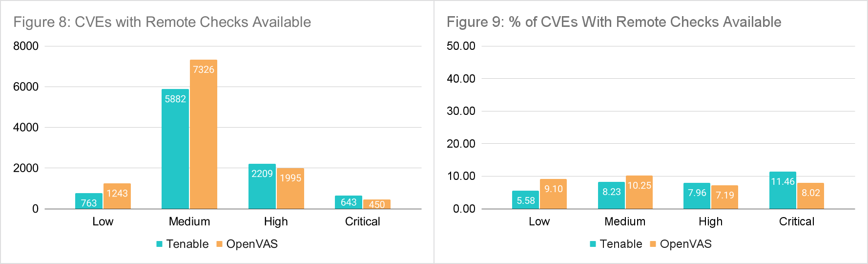Click the Tenable Critical bar labeled 643
This screenshot has height=264, width=868.
[349, 202]
